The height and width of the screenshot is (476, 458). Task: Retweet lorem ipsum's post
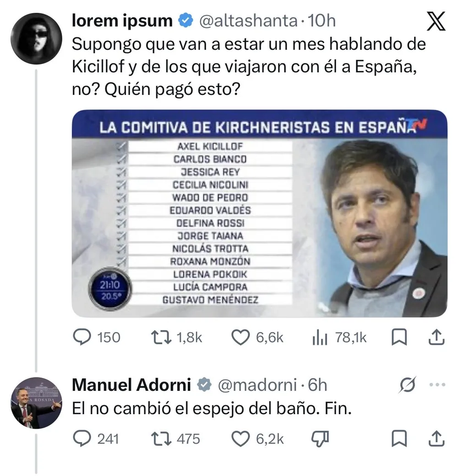tap(161, 338)
